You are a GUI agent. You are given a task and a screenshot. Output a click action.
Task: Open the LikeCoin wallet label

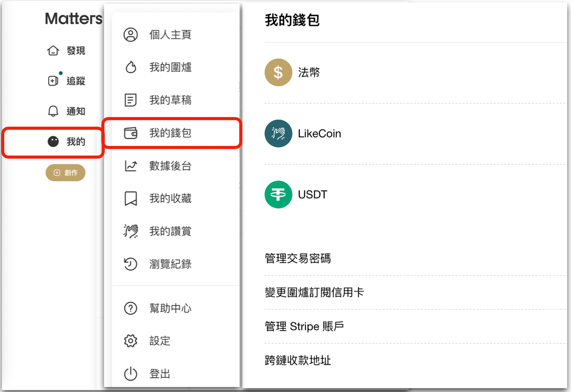click(x=319, y=134)
